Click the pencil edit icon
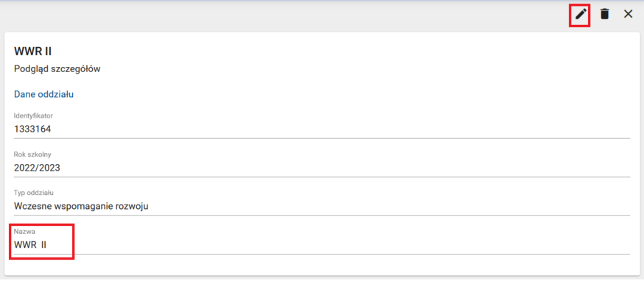Screen dimensions: 644x281 (x=580, y=15)
